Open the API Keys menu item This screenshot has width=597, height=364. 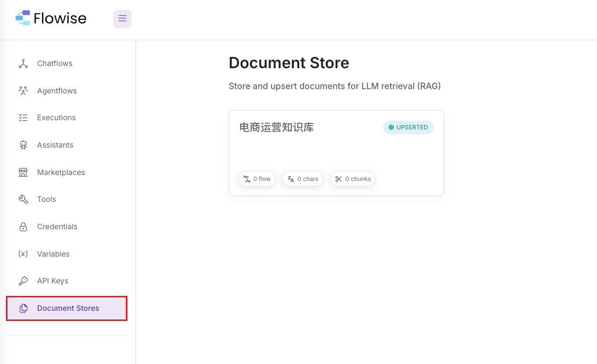[52, 281]
